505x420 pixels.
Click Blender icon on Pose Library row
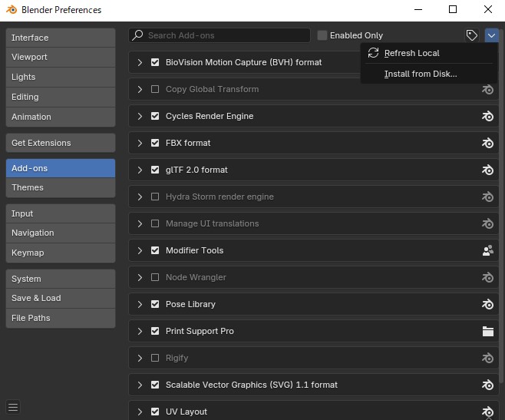pyautogui.click(x=487, y=304)
